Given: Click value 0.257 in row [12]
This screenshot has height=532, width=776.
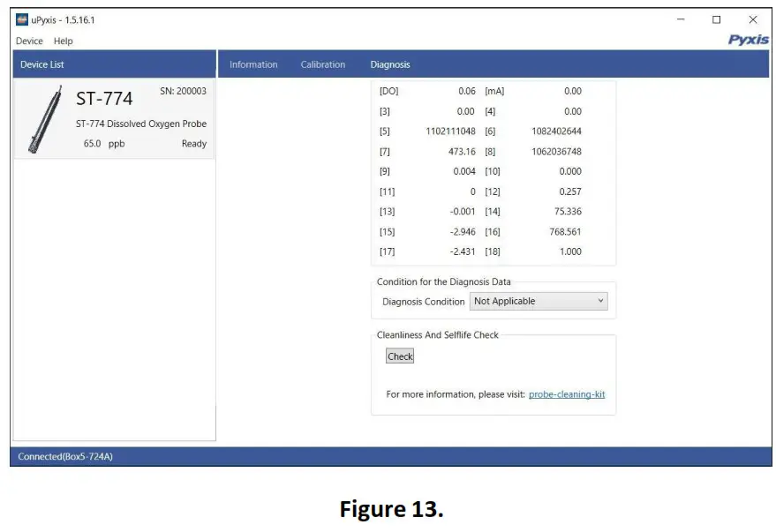Looking at the screenshot, I should coord(570,191).
